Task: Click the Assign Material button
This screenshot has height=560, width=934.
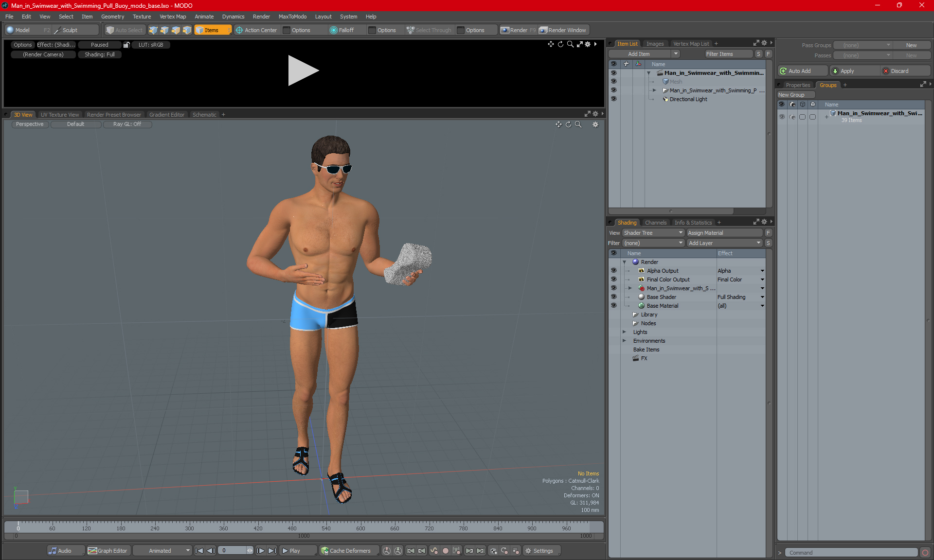Action: 723,233
